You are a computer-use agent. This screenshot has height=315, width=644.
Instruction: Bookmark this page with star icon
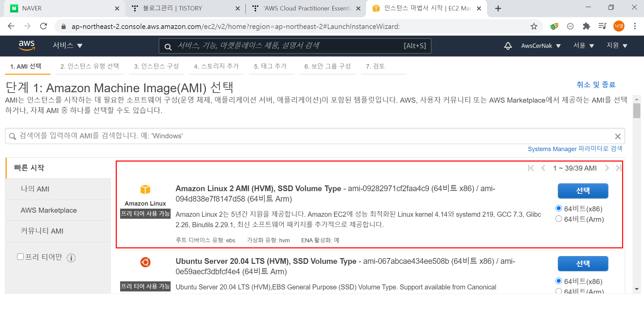(x=534, y=26)
